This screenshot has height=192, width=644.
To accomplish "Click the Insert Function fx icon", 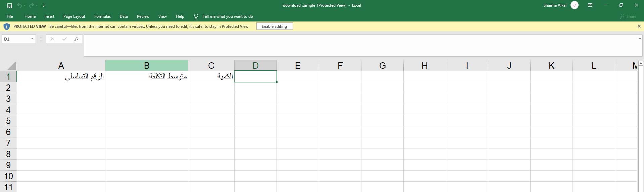I will (x=77, y=39).
